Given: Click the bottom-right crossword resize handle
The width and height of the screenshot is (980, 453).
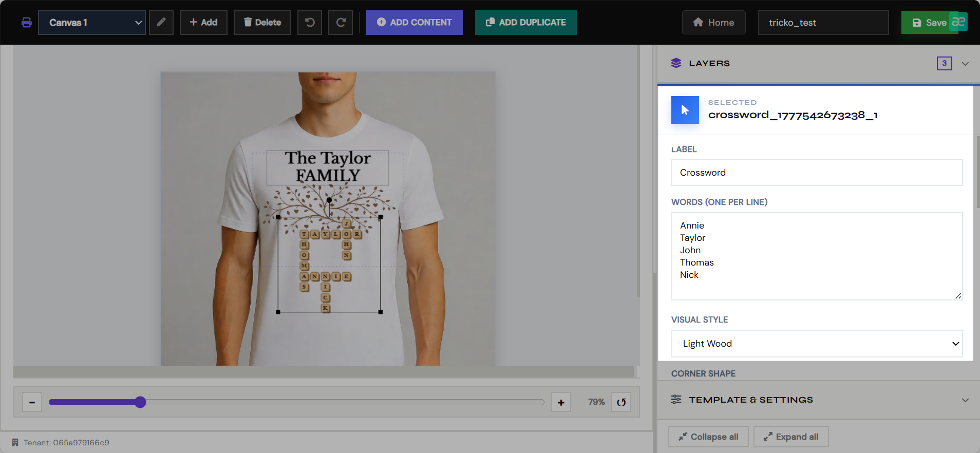Looking at the screenshot, I should tap(381, 312).
